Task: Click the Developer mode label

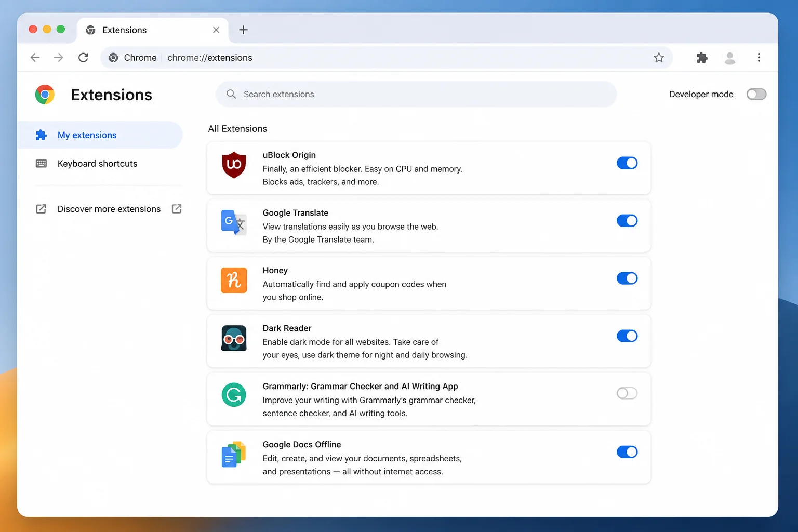Action: pos(701,94)
